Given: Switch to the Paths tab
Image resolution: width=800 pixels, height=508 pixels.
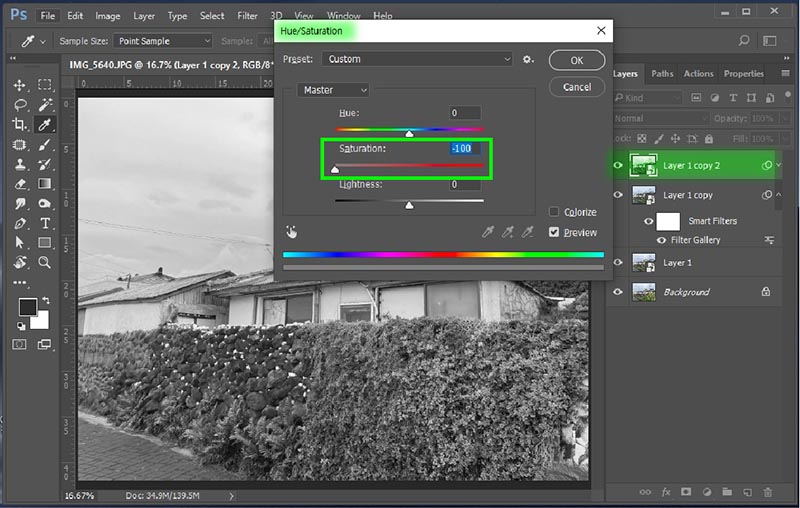Looking at the screenshot, I should [662, 73].
